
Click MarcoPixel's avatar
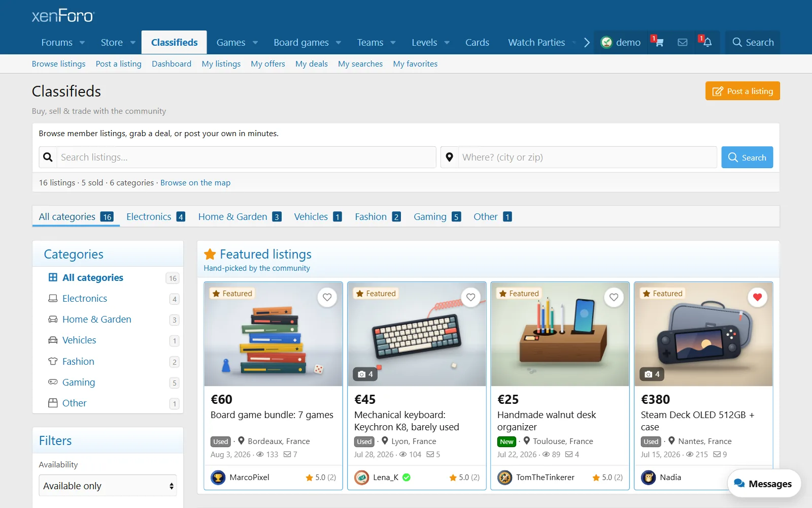click(x=218, y=478)
